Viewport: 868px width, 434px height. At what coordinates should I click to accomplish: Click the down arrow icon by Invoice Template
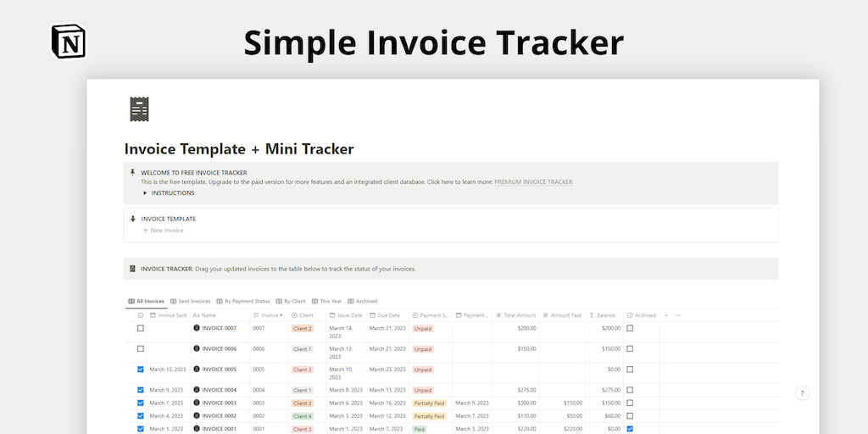pyautogui.click(x=132, y=219)
